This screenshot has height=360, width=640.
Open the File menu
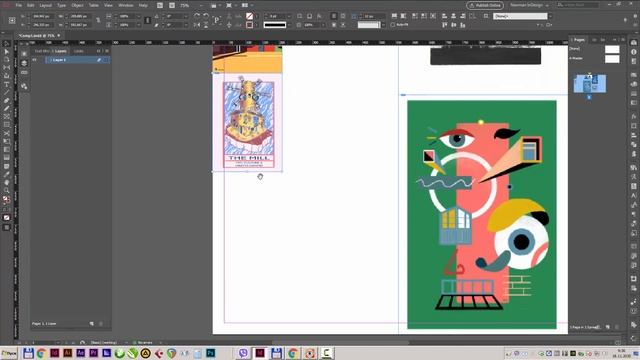(19, 5)
